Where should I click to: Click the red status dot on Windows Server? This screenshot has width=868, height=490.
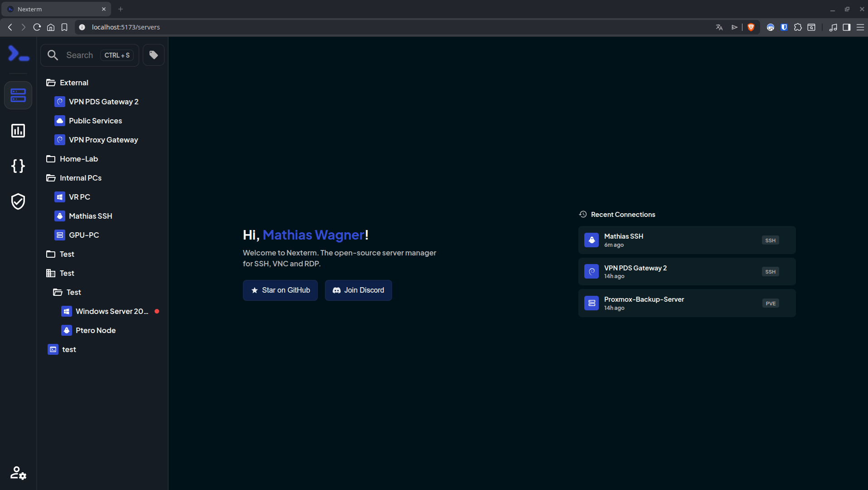coord(157,311)
